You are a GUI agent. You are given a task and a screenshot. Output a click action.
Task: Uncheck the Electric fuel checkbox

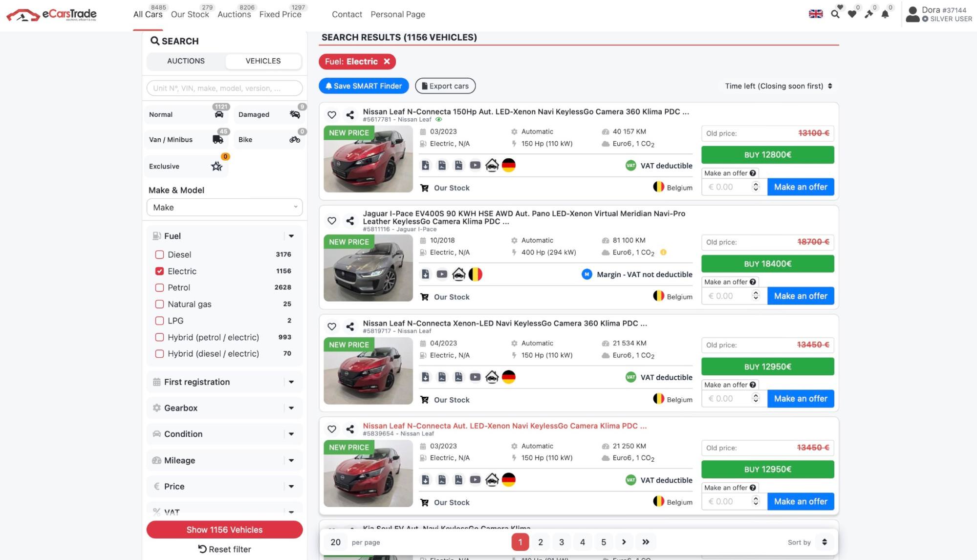pyautogui.click(x=159, y=271)
